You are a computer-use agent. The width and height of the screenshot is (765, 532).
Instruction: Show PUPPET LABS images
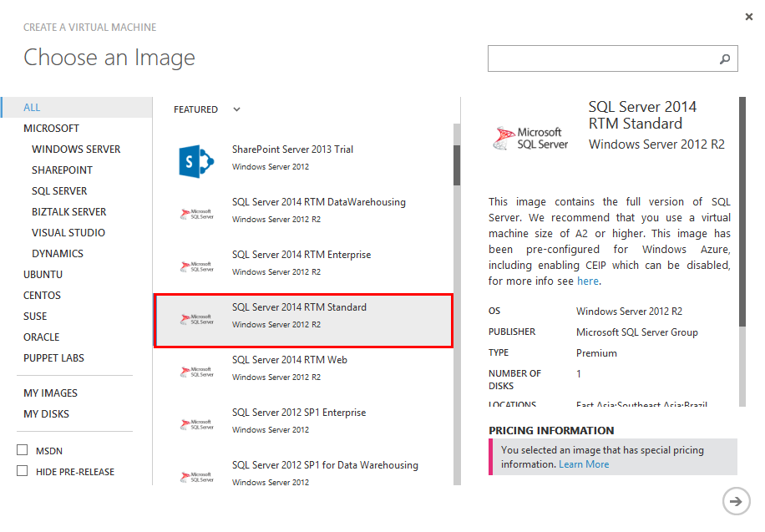tap(53, 358)
